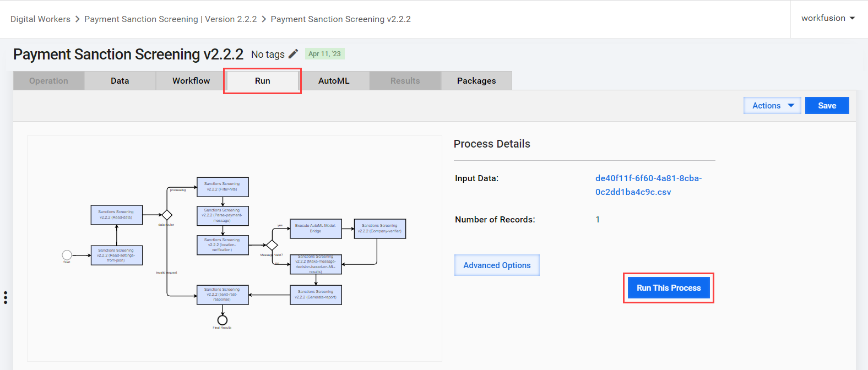This screenshot has height=370, width=868.
Task: Click the data router diamond gateway
Action: pos(167,215)
